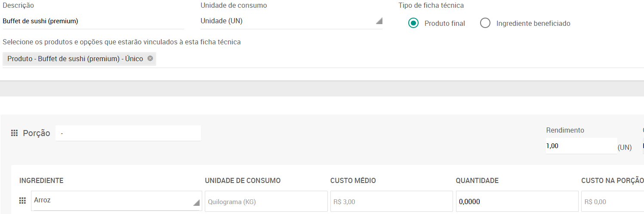Click the Quilograma (KG) unit field

pos(266,202)
